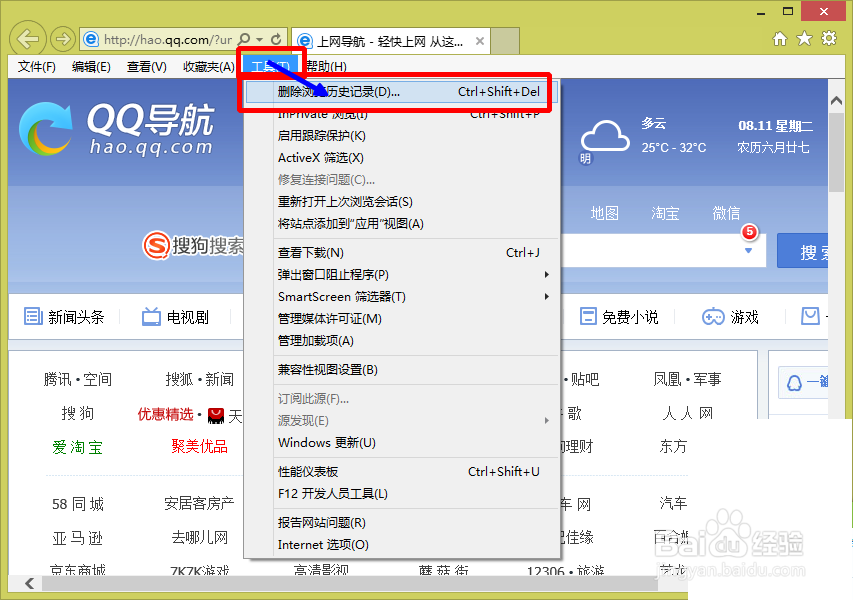Open the 腾讯·空间 link
853x600 pixels.
78,380
